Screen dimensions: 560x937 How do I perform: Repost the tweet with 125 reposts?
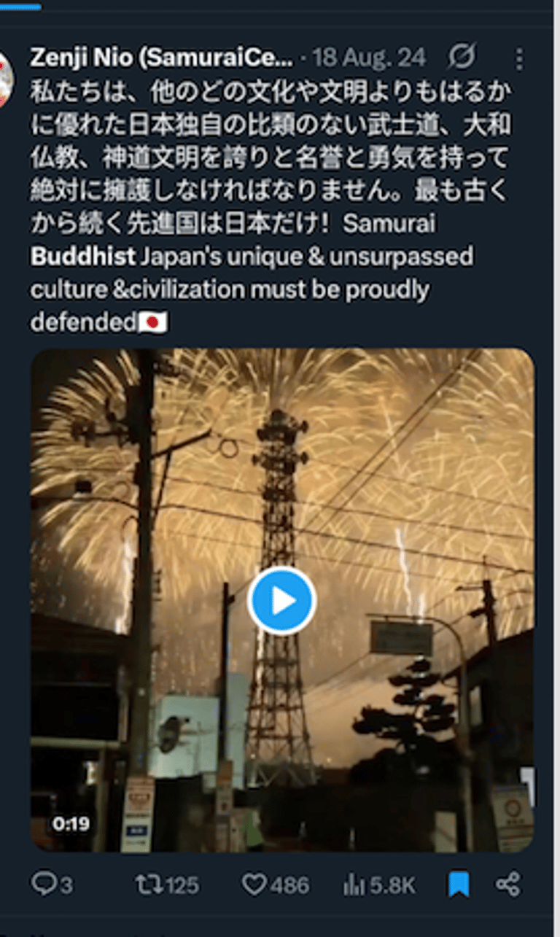click(147, 885)
